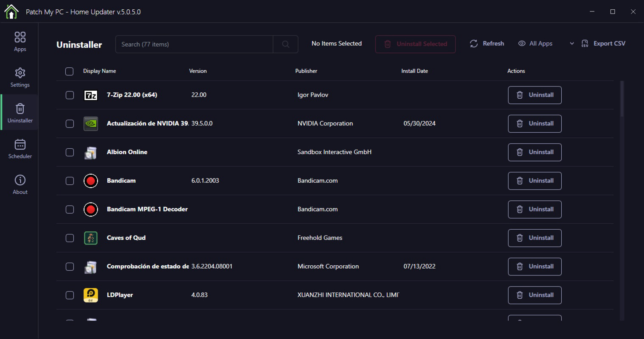This screenshot has height=339, width=644.
Task: Click the Refresh arrows icon
Action: pyautogui.click(x=474, y=44)
